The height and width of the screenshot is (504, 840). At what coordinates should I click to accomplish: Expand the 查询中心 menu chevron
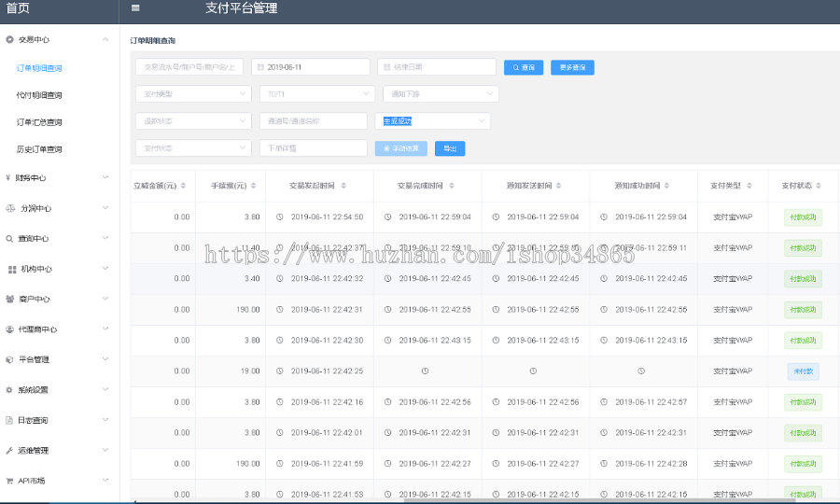coord(105,238)
